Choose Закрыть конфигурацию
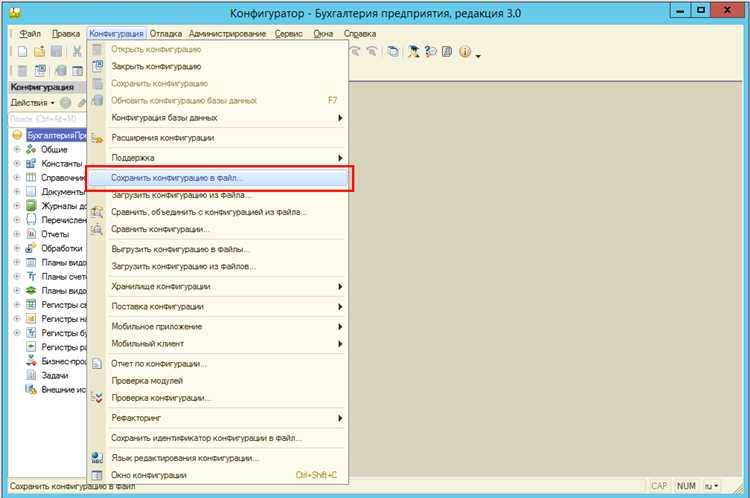The image size is (750, 498). tap(218, 66)
